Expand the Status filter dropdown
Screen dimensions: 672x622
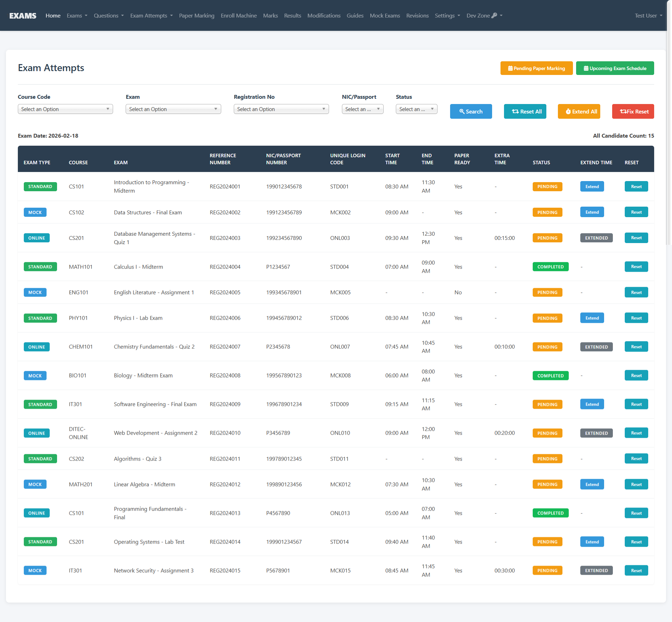tap(416, 109)
